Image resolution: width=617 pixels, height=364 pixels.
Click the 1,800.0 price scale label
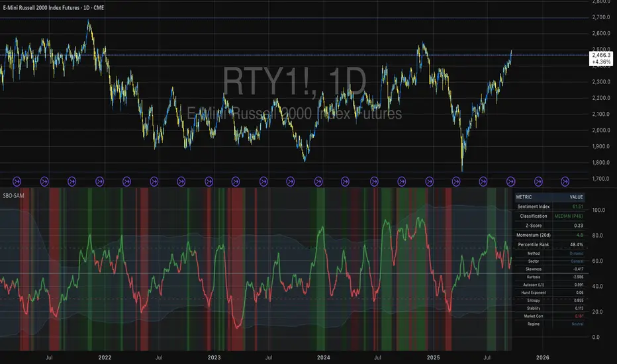tap(601, 163)
